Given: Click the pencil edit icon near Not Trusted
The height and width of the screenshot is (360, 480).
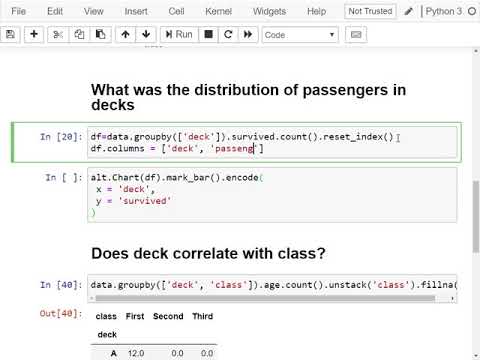Looking at the screenshot, I should [408, 11].
